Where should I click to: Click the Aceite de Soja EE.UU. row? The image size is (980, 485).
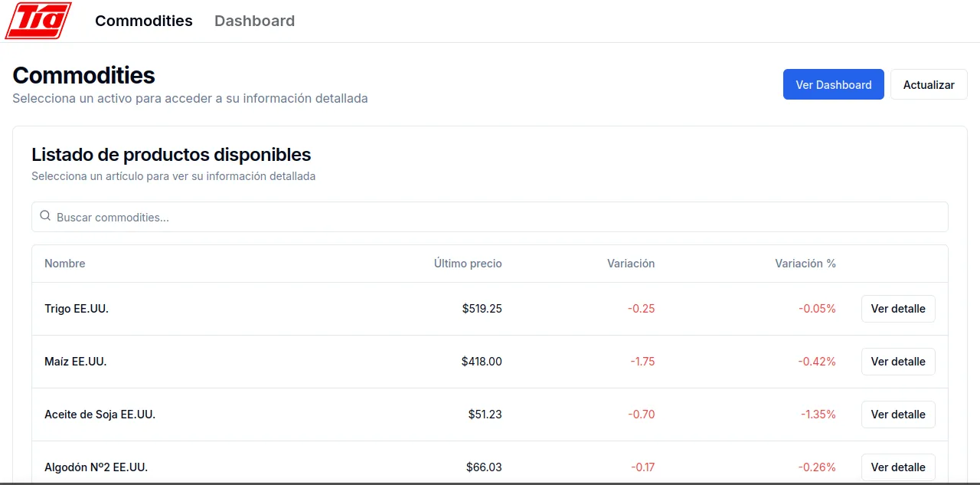[x=306, y=414]
